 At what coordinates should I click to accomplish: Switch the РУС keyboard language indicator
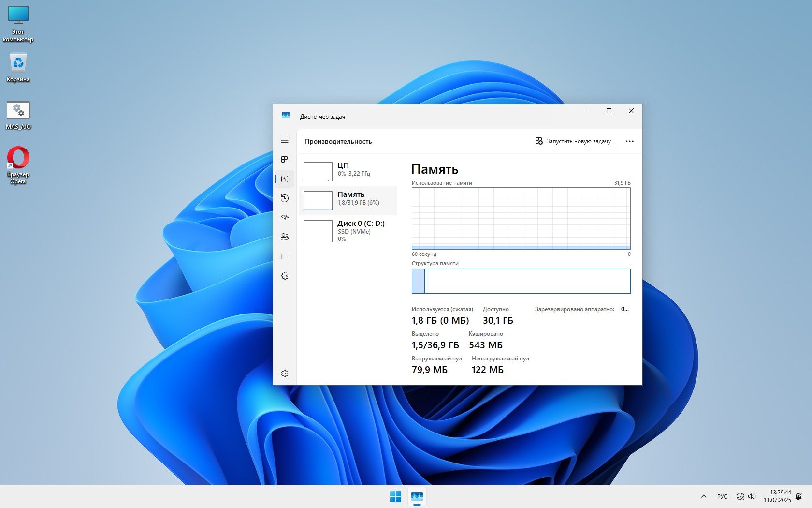(722, 496)
